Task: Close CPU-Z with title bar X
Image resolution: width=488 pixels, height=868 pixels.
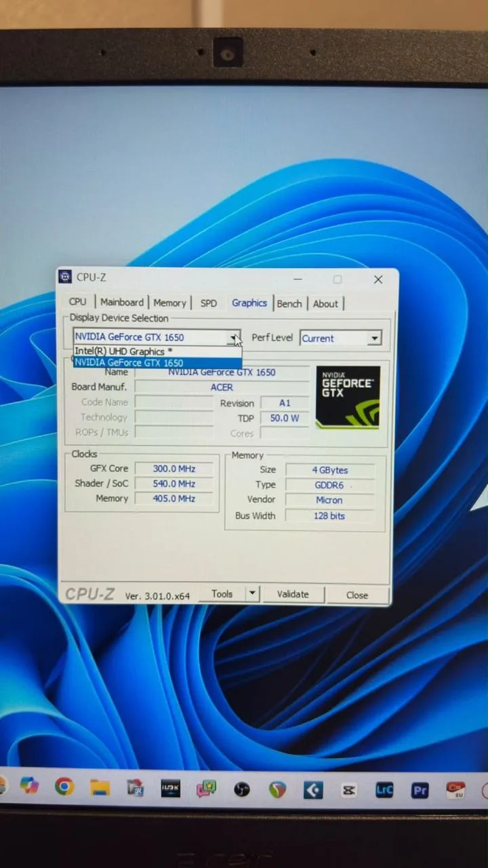Action: coord(378,279)
